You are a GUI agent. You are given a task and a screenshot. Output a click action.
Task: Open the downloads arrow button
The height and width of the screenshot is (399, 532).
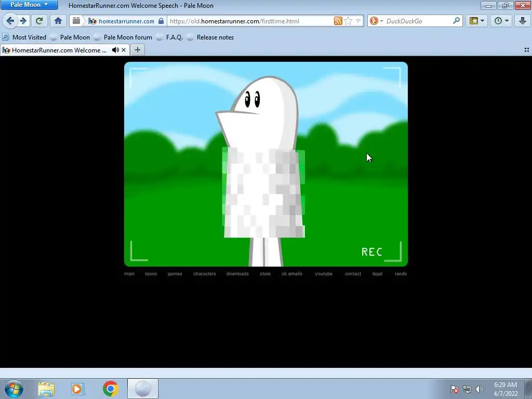[x=523, y=21]
